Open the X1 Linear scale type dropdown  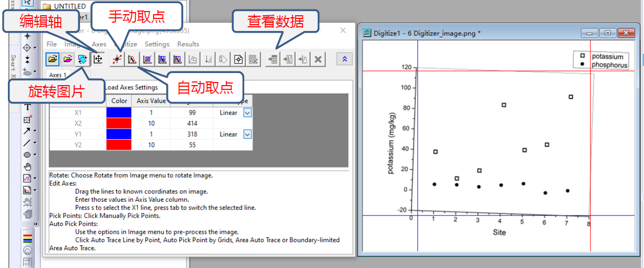247,112
